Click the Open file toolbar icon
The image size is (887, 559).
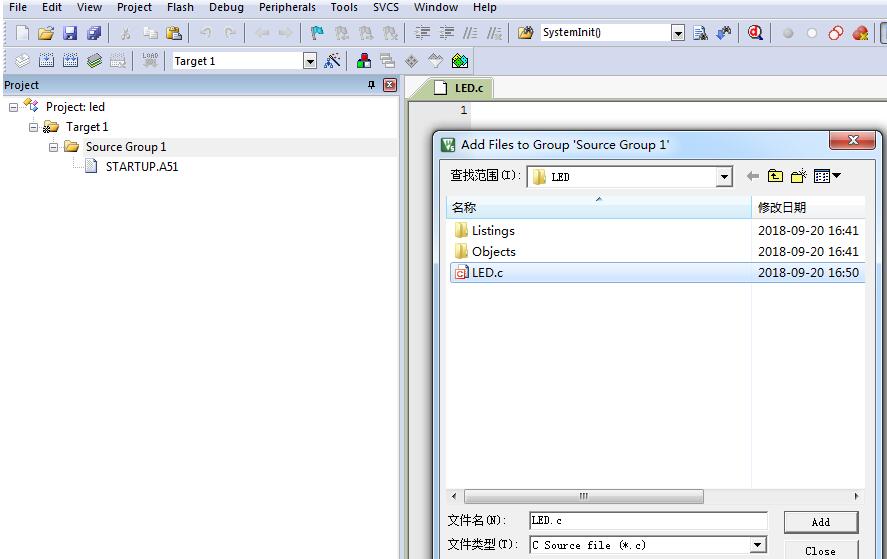click(x=46, y=33)
